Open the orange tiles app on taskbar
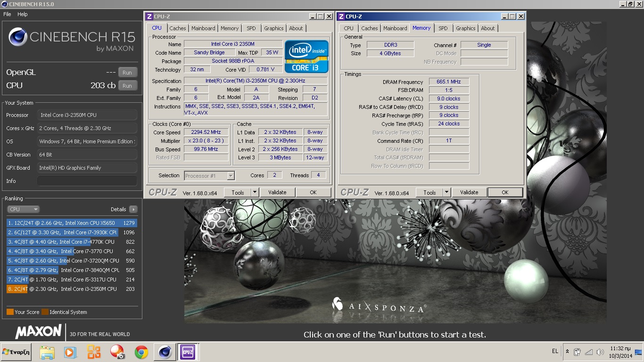This screenshot has width=644, height=362. tap(93, 352)
